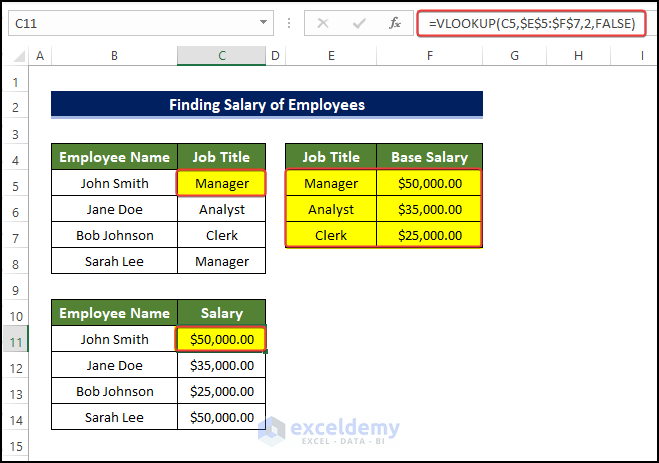Open the Name Box dropdown arrow
Screen dimensions: 659x463
coord(264,22)
